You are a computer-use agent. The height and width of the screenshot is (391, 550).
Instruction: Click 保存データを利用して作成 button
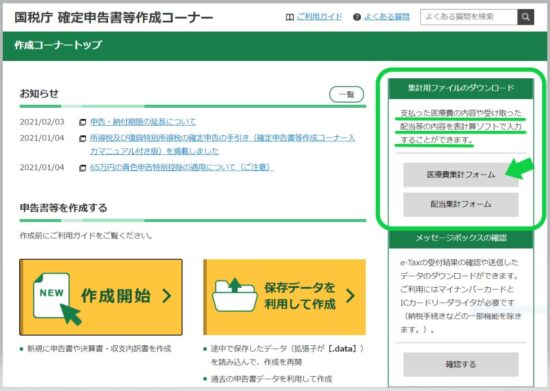click(x=284, y=297)
